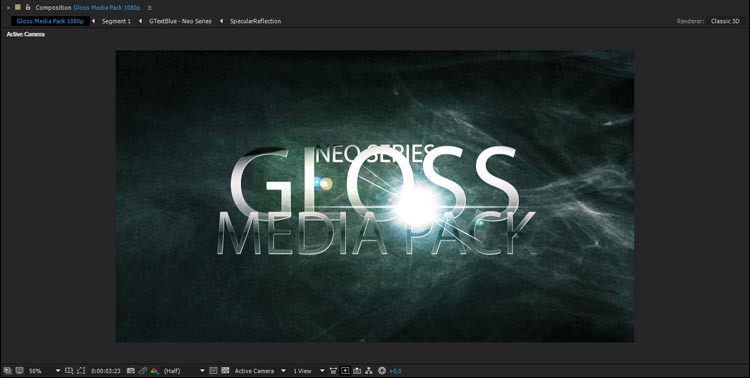Toggle the panel lock icon
750x378 pixels.
[x=28, y=7]
